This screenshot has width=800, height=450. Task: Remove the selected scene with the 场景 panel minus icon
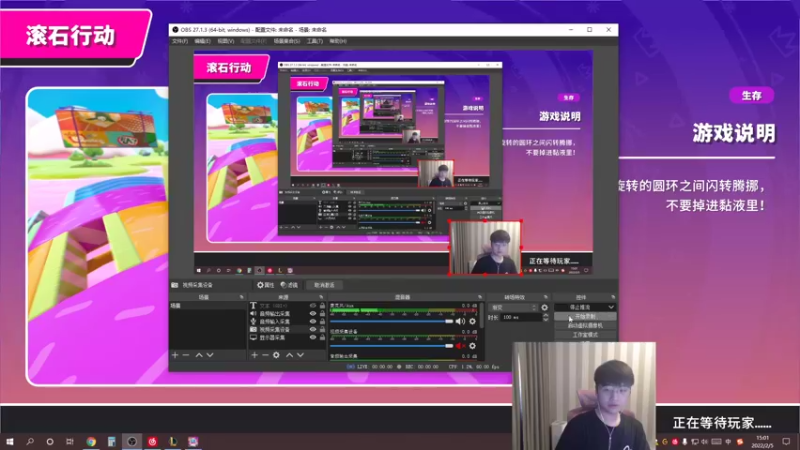coord(186,355)
